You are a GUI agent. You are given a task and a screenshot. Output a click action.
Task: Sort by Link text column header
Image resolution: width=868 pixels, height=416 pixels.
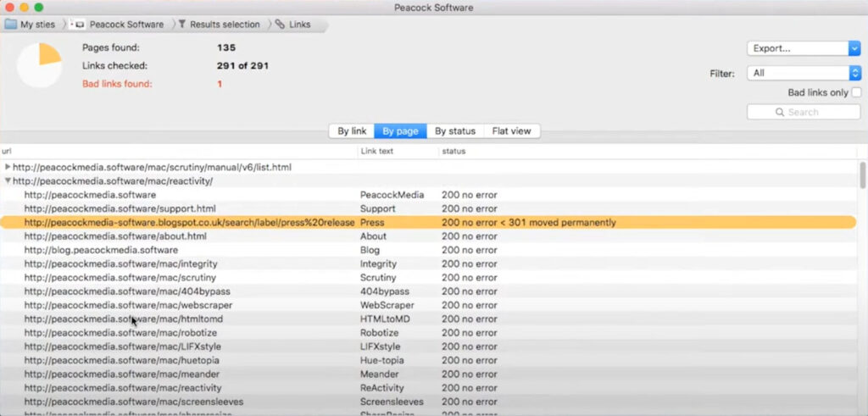(x=398, y=151)
